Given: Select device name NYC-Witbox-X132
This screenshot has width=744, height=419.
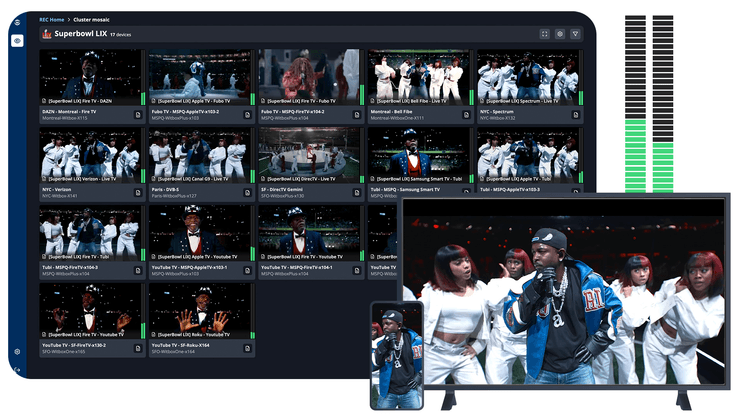Looking at the screenshot, I should tap(497, 118).
